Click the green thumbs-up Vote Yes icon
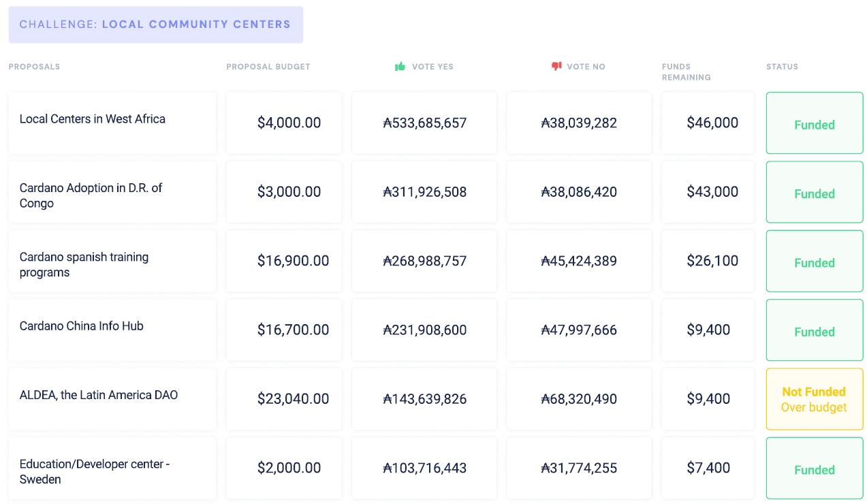The height and width of the screenshot is (504, 867). pyautogui.click(x=400, y=66)
